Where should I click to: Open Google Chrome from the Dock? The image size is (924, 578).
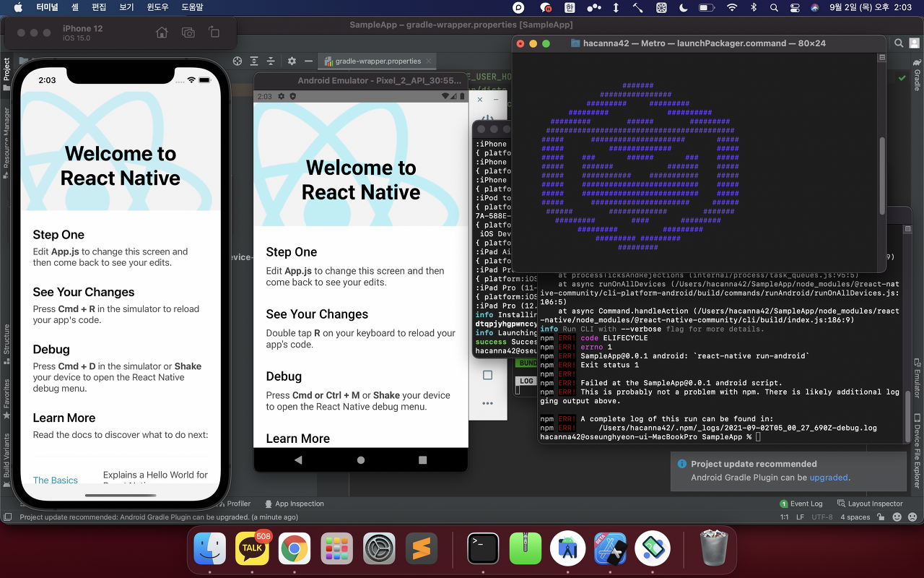tap(295, 549)
